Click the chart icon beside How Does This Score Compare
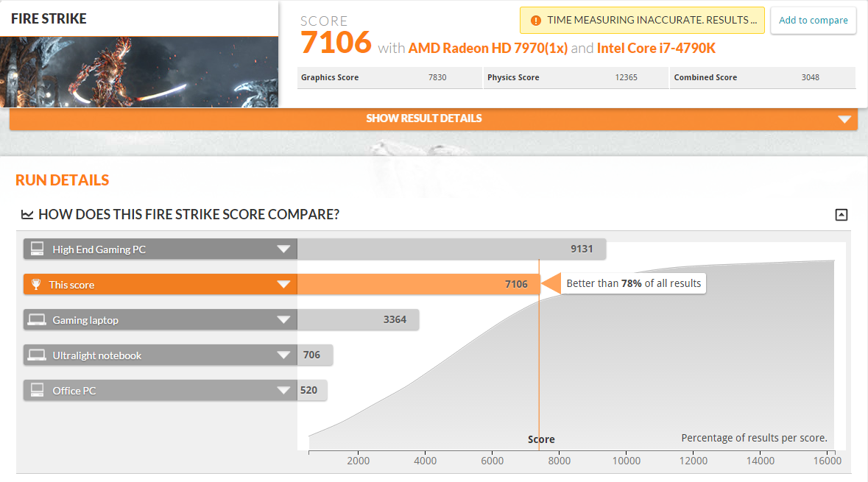Screen dimensions: 868x482 pyautogui.click(x=27, y=214)
